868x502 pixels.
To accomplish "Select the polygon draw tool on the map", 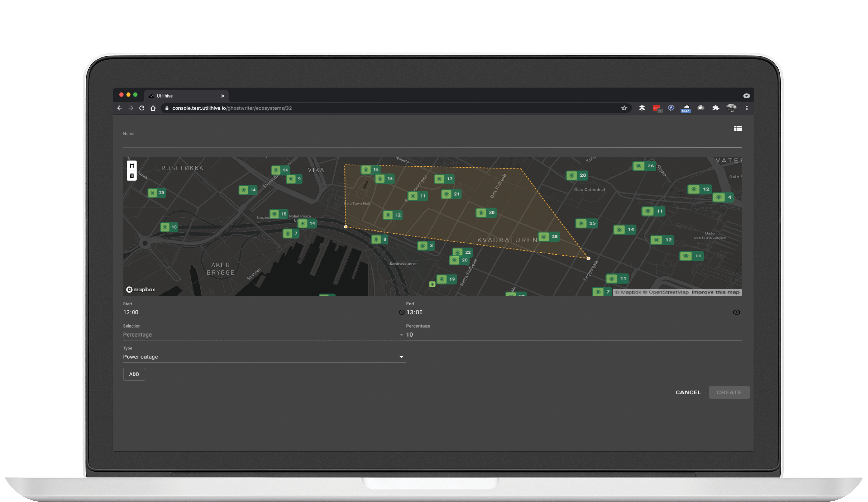I will (x=132, y=166).
